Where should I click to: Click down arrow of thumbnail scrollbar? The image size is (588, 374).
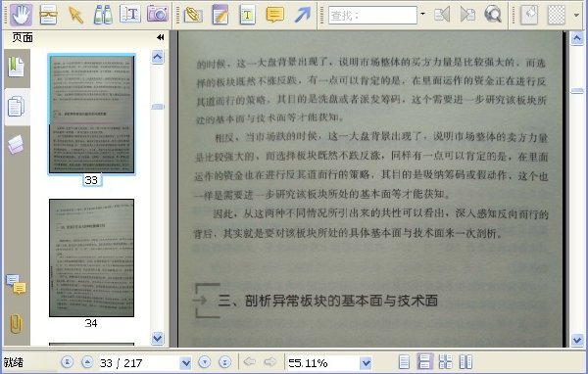[158, 338]
